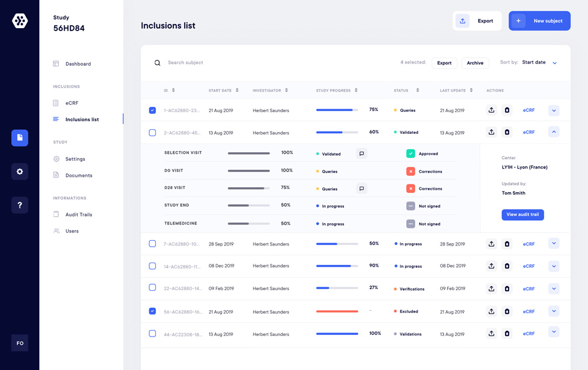Uncheck the checkbox for 56-AC62880-16
588x370 pixels.
(x=152, y=311)
